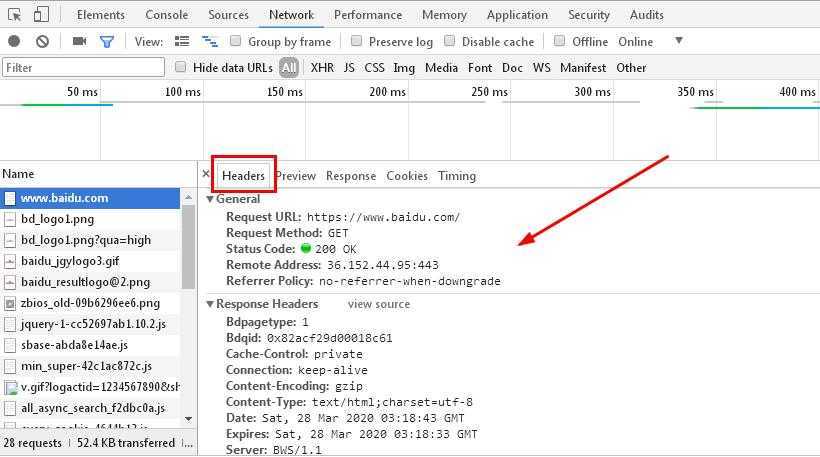Filter requests by CSS
This screenshot has width=820, height=457.
pyautogui.click(x=374, y=67)
